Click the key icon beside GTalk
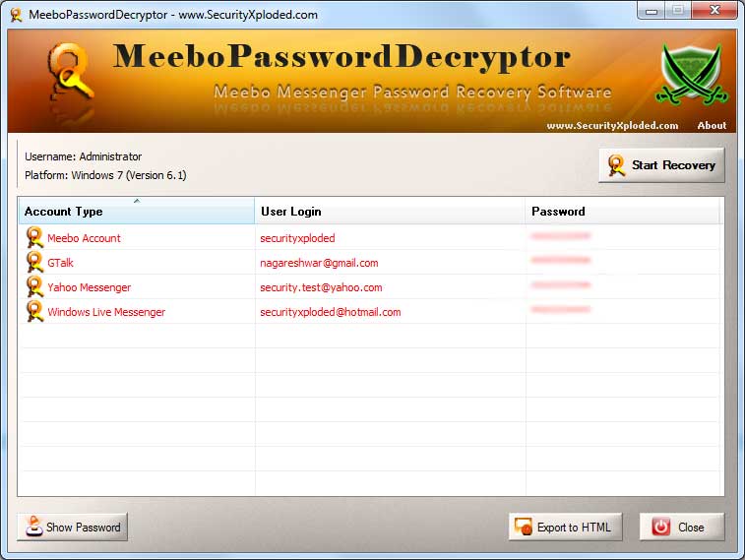The image size is (745, 560). [x=34, y=263]
